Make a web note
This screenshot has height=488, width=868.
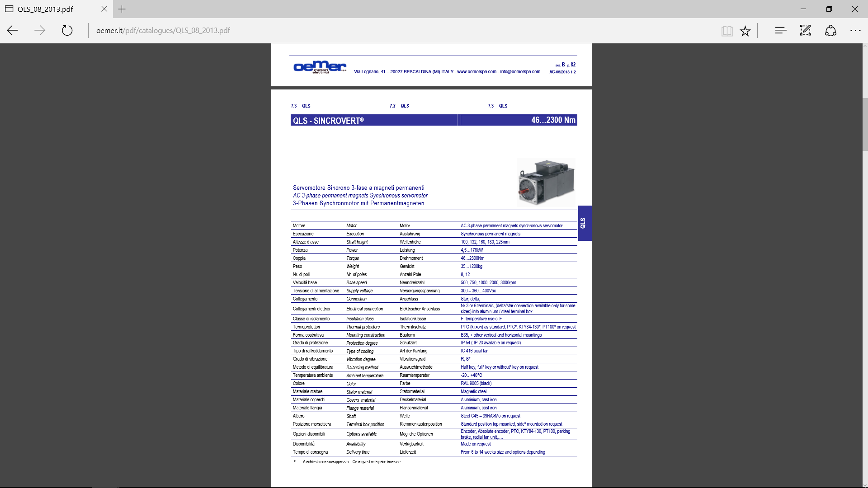click(806, 30)
